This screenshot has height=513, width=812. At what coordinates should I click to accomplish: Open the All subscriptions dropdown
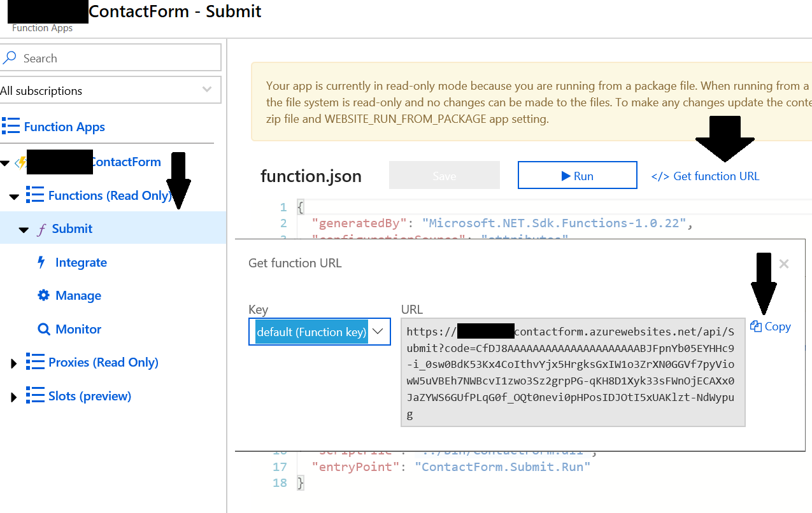110,90
